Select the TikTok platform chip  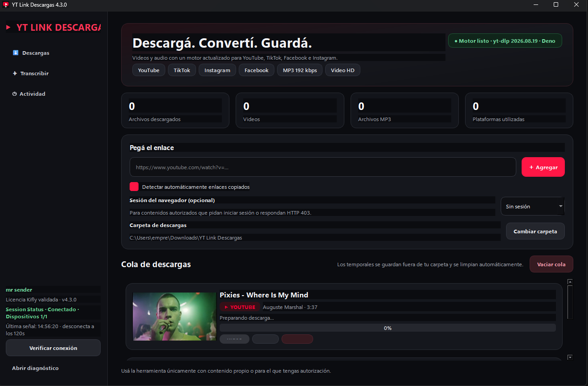[x=182, y=70]
